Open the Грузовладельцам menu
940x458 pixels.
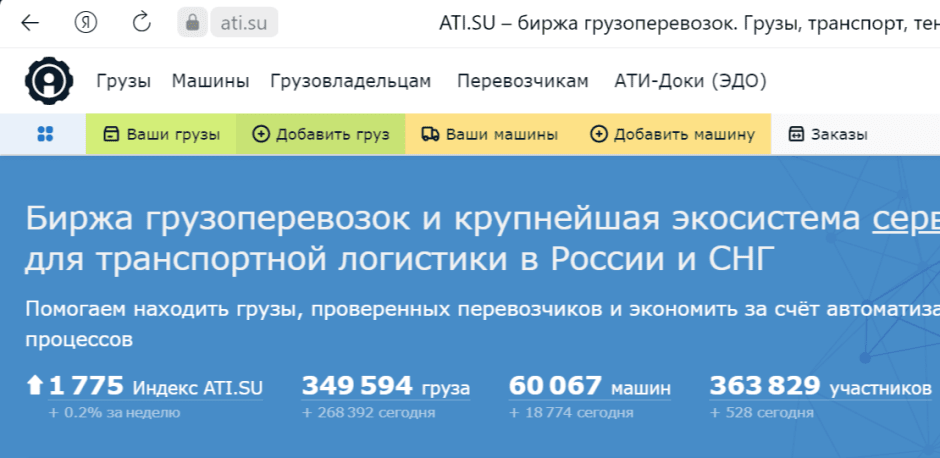pos(351,82)
